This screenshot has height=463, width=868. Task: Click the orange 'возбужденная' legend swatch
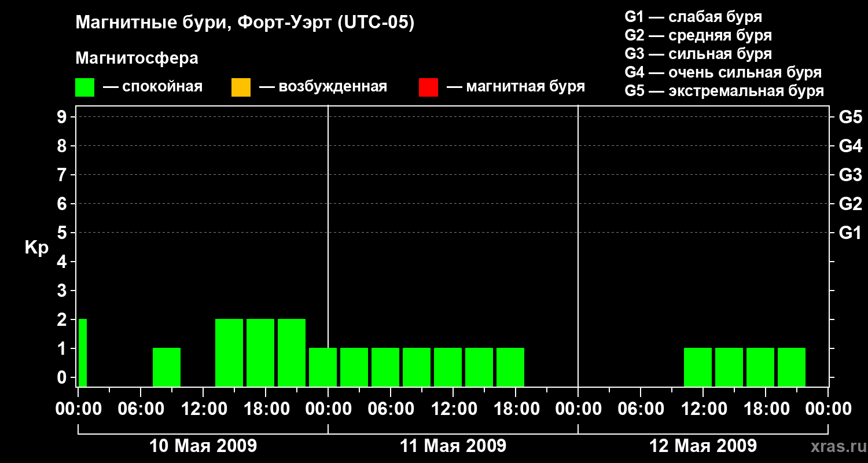click(241, 87)
